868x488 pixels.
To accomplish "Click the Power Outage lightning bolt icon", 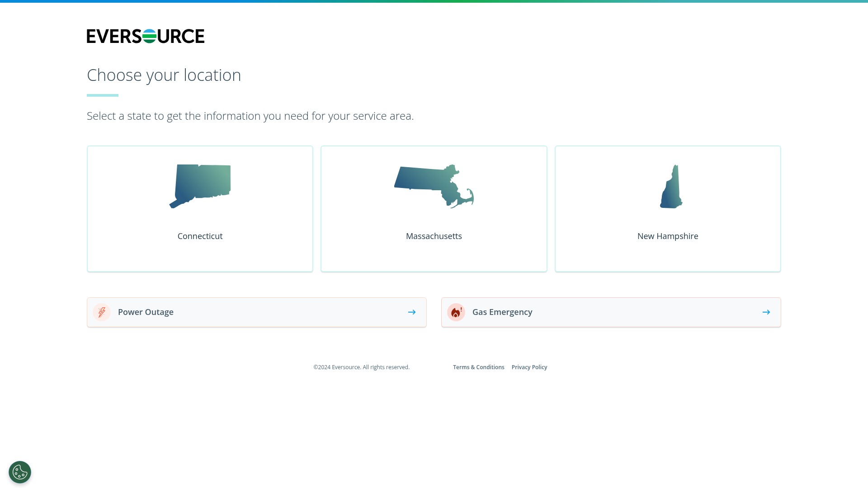I will pos(102,312).
